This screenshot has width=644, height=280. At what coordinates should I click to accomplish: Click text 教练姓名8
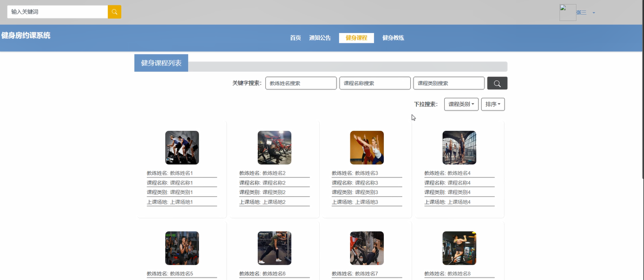click(459, 274)
